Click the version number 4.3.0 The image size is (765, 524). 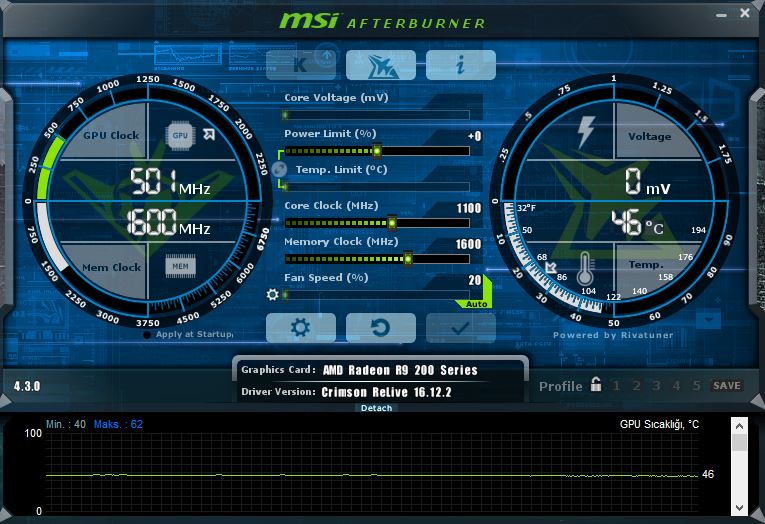click(x=27, y=386)
